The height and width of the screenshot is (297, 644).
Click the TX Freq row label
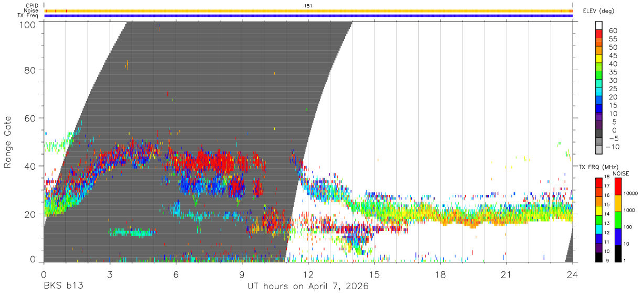[29, 15]
